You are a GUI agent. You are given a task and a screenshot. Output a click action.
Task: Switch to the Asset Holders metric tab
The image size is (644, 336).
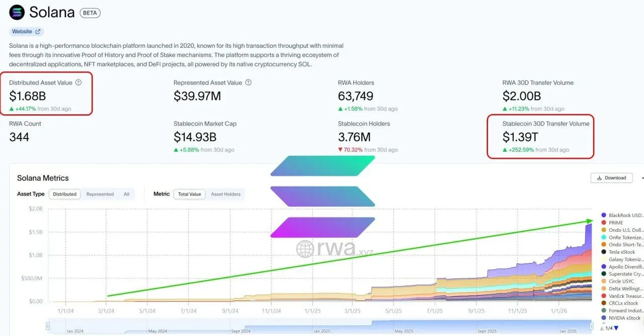(x=226, y=194)
